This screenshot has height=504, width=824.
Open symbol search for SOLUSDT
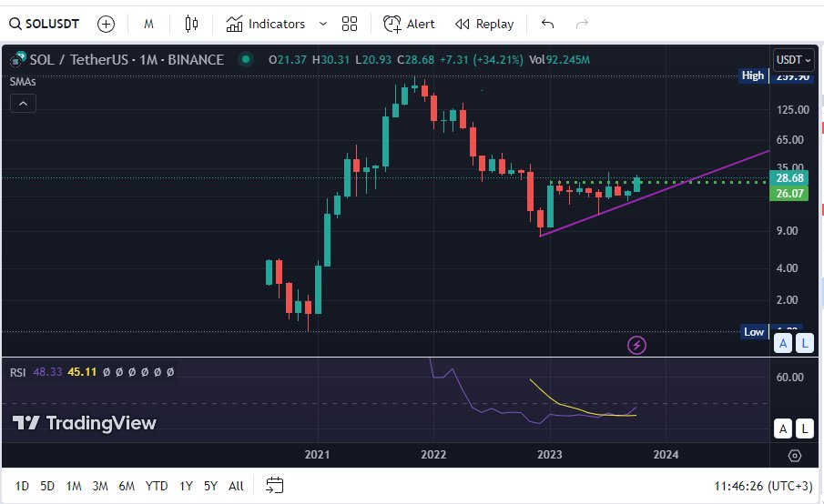[45, 24]
